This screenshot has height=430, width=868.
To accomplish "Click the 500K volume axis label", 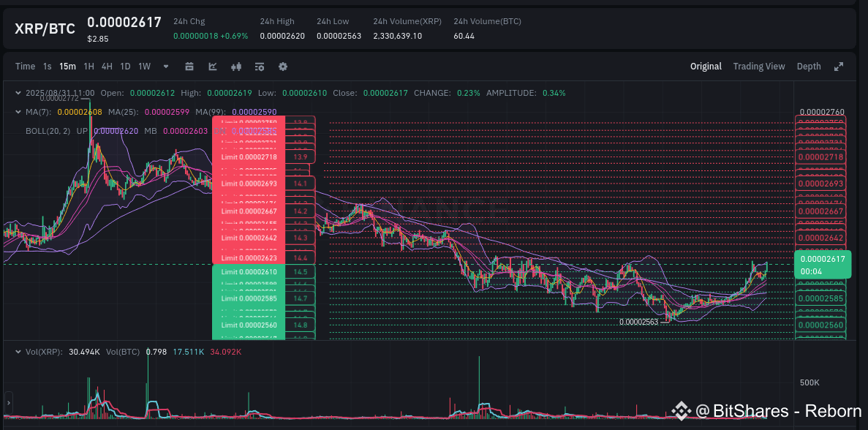I will [x=809, y=382].
